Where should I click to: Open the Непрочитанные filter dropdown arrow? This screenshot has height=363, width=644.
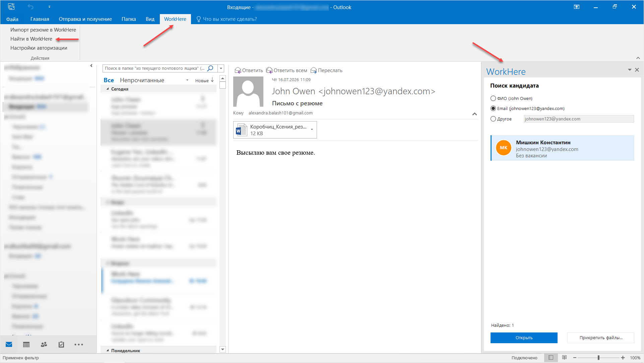(x=187, y=81)
